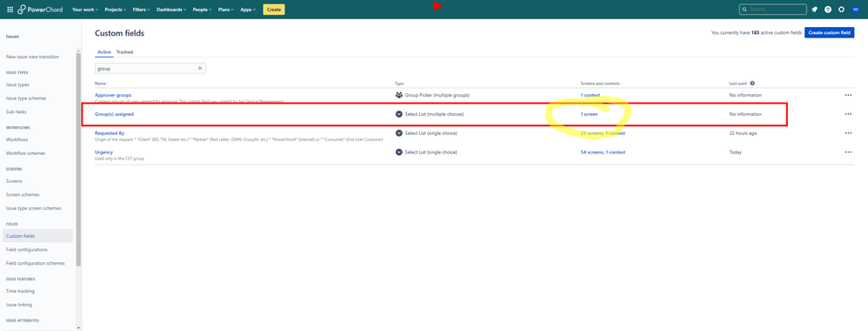Open the Requested By field
This screenshot has height=331, width=868.
point(110,133)
